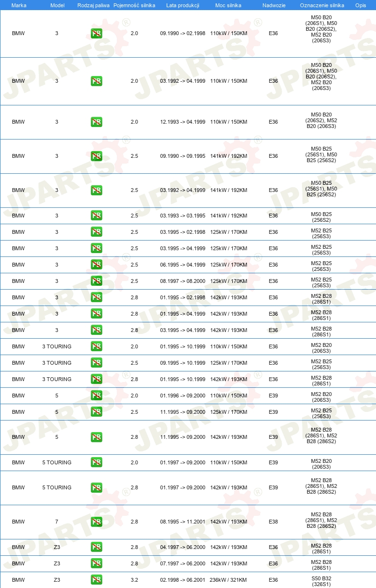Select the 09.1990 -> 09.1995 date cell
The width and height of the screenshot is (376, 588).
pos(183,156)
